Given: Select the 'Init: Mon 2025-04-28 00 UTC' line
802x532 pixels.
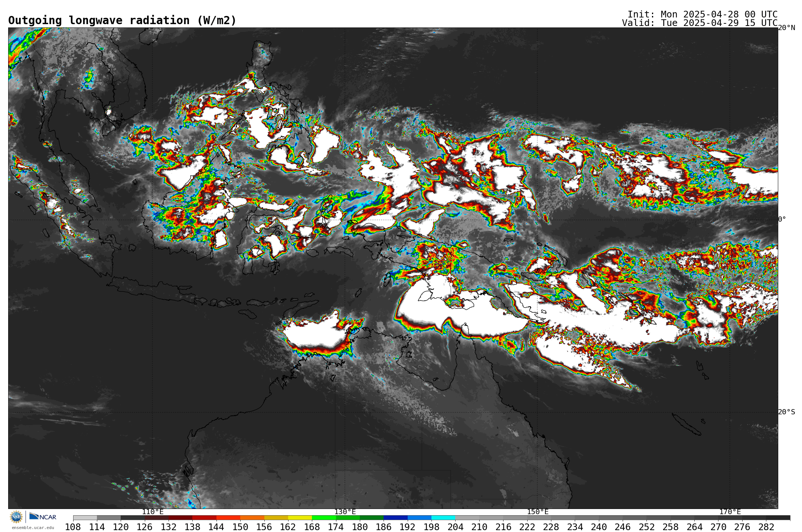Looking at the screenshot, I should pos(702,14).
